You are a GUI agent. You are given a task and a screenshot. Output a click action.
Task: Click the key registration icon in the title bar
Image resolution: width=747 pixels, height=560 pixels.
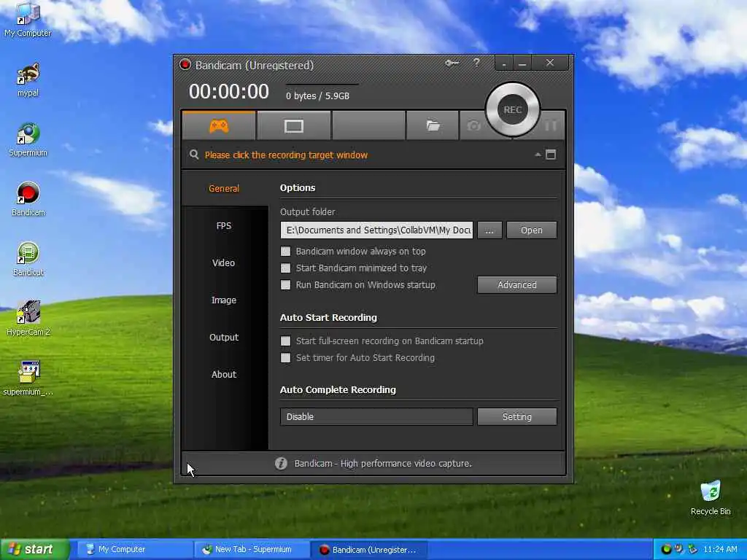click(452, 63)
